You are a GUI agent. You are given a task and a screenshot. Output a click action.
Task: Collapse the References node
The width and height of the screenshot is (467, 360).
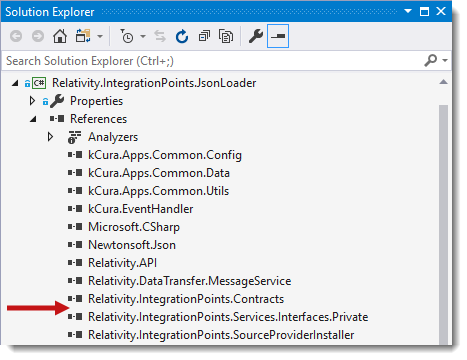click(33, 119)
